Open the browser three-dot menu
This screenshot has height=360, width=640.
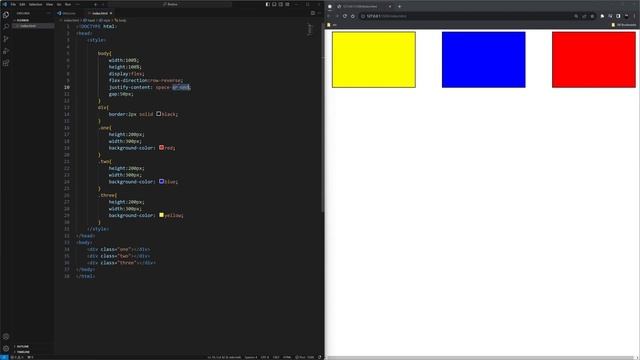pyautogui.click(x=635, y=16)
